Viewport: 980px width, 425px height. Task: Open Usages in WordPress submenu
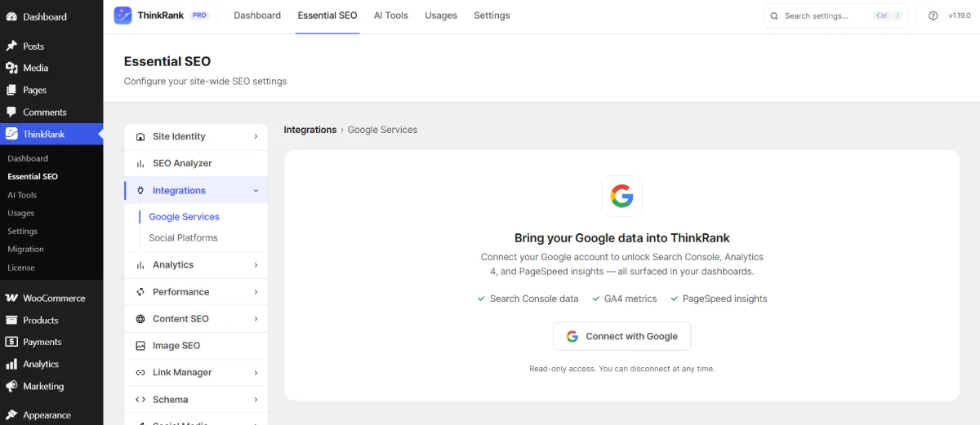(21, 213)
